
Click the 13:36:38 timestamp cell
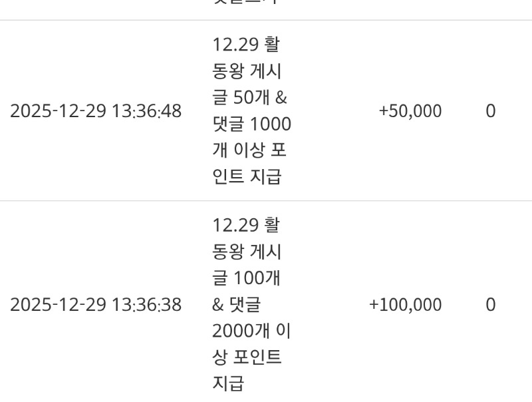point(96,305)
